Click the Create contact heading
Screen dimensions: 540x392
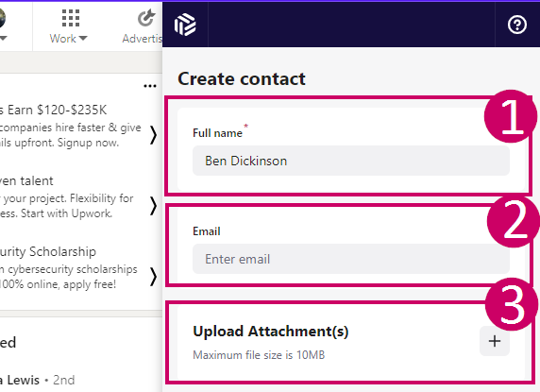242,79
